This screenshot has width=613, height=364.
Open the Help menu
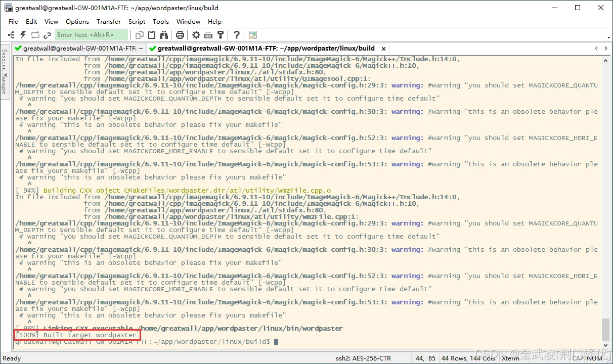click(215, 21)
